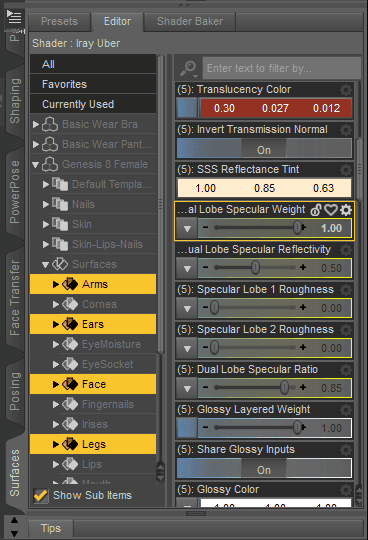Viewport: 368px width, 540px height.
Task: Expand Basic Wear Pant tree node
Action: pyautogui.click(x=36, y=144)
